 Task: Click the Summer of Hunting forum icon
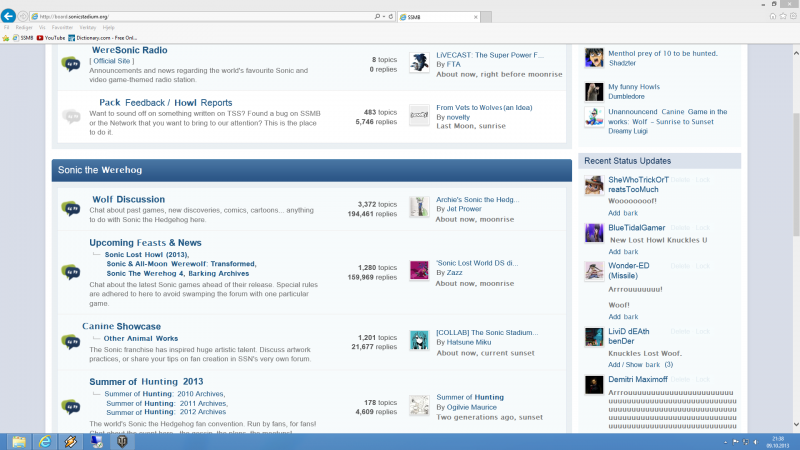pos(71,407)
